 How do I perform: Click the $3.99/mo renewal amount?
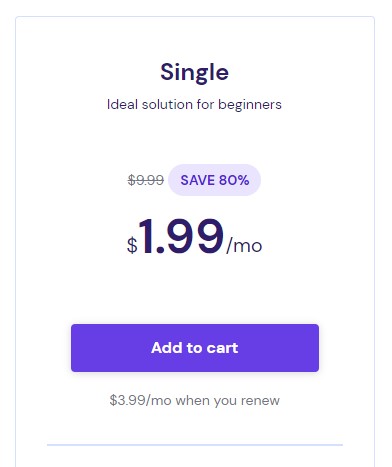(140, 400)
